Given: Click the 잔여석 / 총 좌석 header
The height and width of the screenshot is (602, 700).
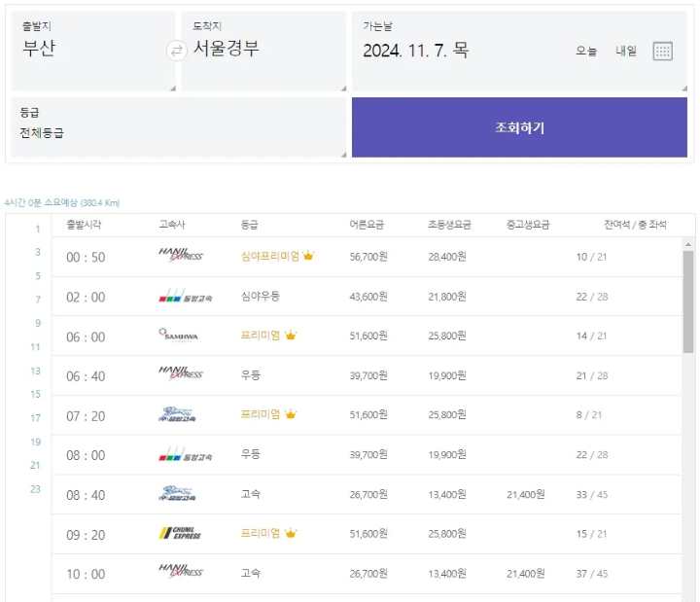Looking at the screenshot, I should [635, 225].
